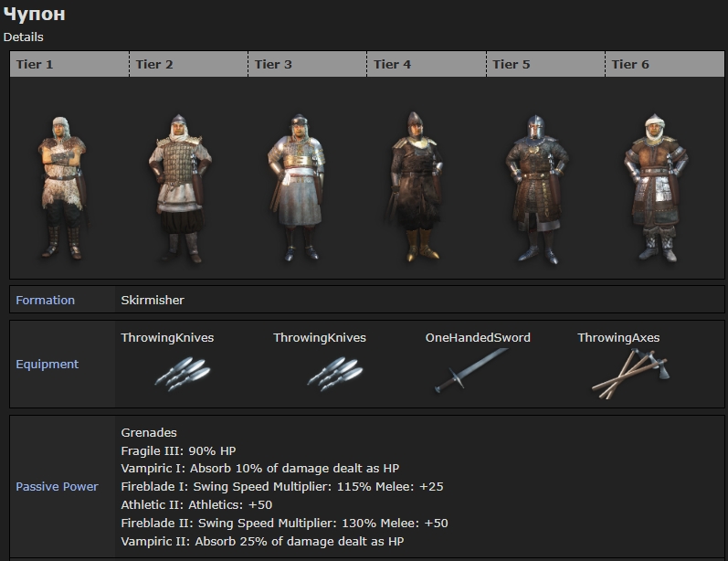Click the OneHandedSword text label
The width and height of the screenshot is (728, 561).
pyautogui.click(x=478, y=338)
